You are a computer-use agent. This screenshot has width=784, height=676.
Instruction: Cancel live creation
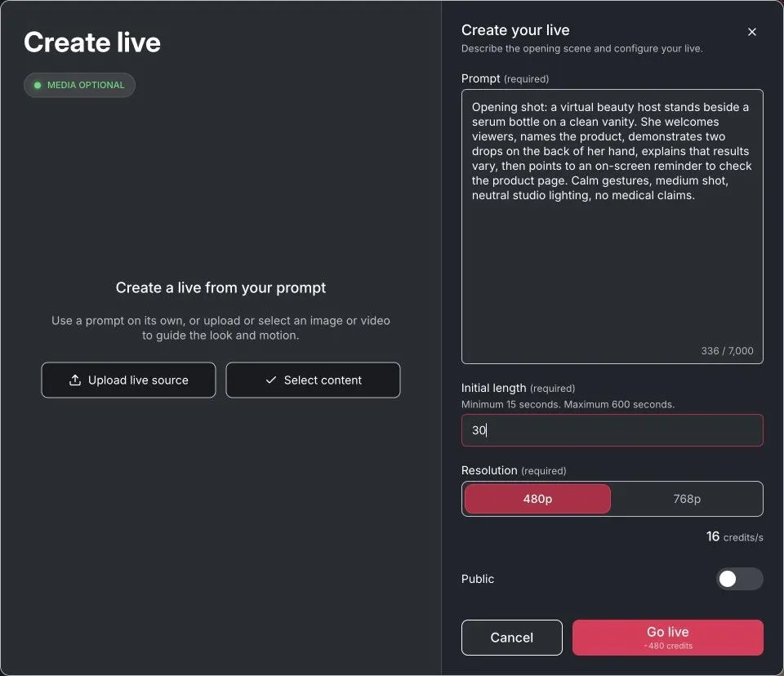(x=511, y=638)
